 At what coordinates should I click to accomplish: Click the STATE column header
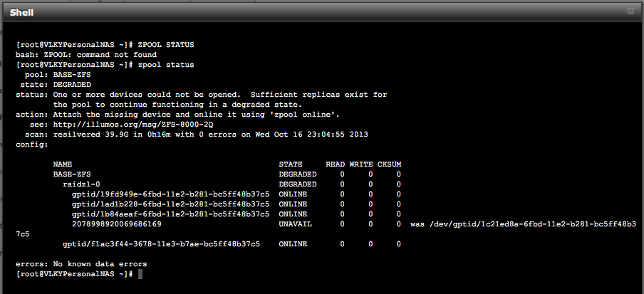tap(291, 164)
